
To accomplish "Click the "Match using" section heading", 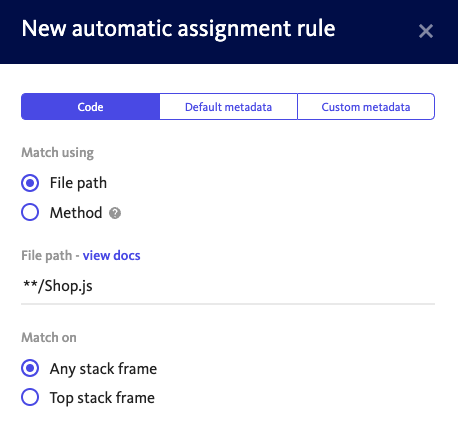I will pos(57,153).
